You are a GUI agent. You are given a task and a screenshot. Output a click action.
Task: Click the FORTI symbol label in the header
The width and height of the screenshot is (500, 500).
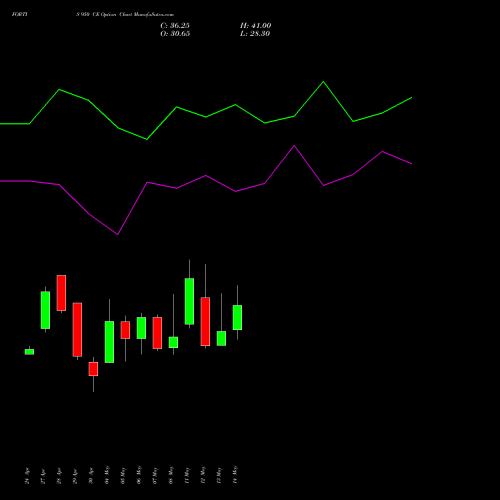[20, 14]
